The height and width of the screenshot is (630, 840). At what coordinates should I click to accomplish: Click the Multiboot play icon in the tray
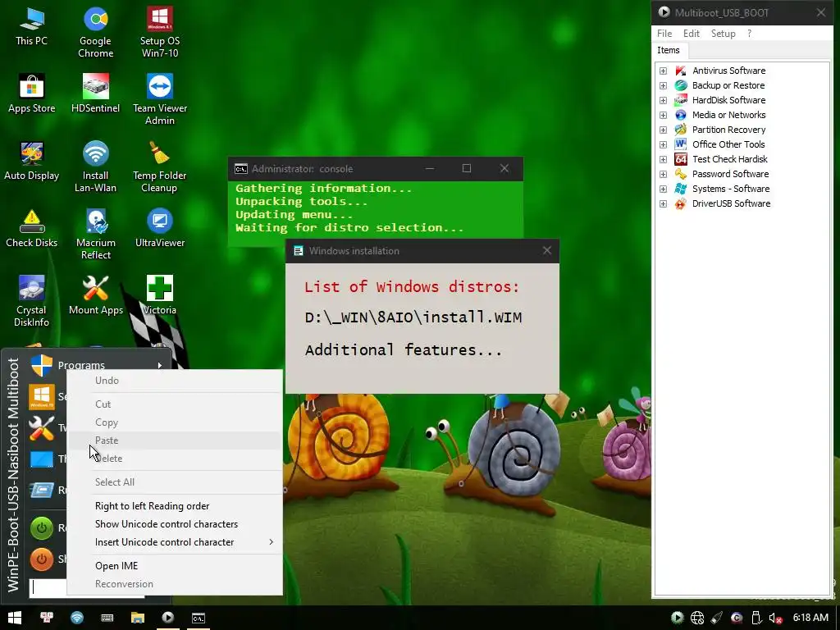pos(677,618)
